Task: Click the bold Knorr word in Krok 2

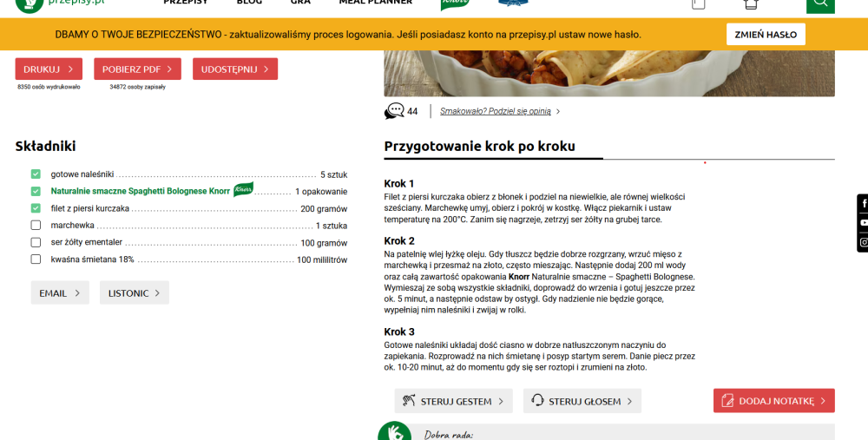Action: tap(519, 276)
